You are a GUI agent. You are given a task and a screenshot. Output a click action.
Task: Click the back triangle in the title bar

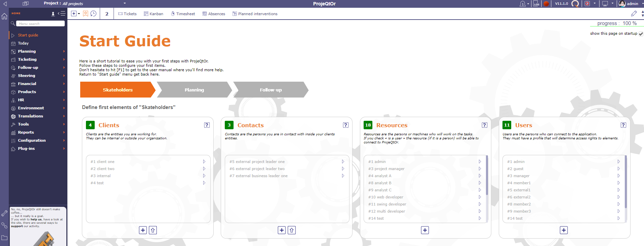click(5, 4)
